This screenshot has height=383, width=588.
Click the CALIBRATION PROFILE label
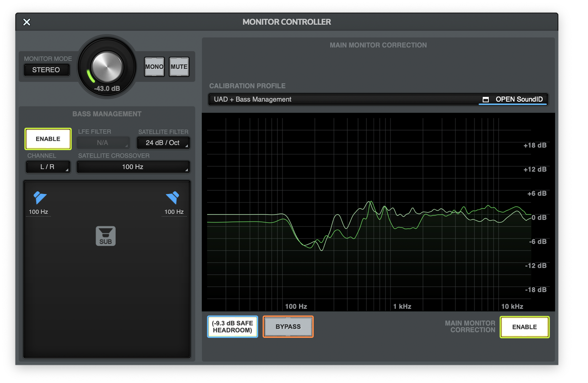(x=247, y=86)
